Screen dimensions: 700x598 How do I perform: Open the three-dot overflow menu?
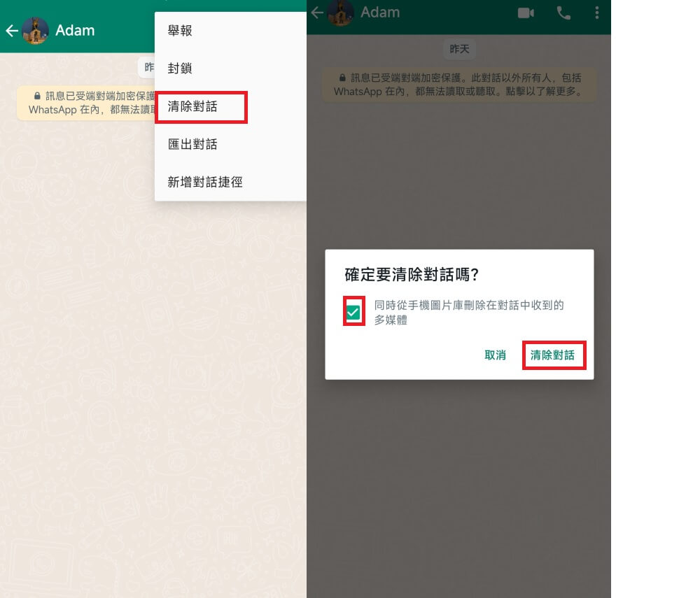pos(597,12)
